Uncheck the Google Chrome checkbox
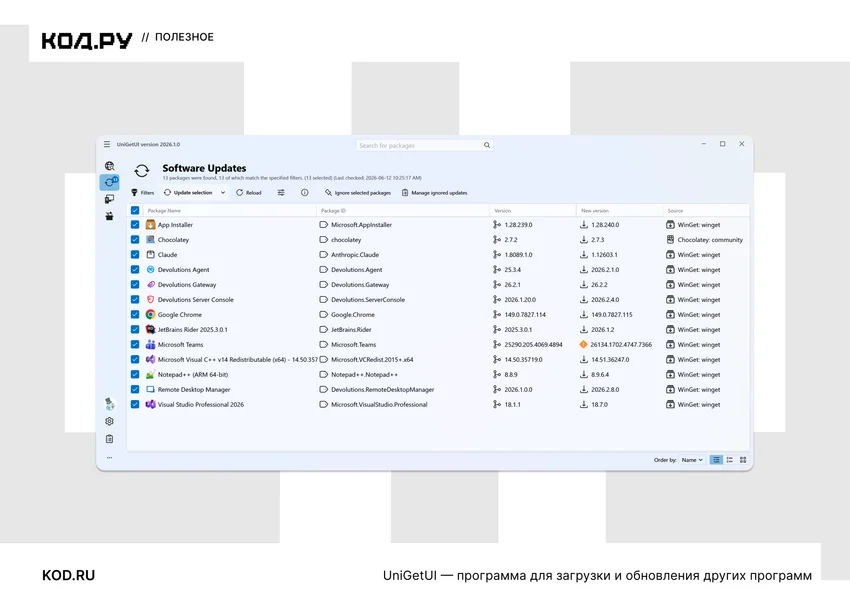The width and height of the screenshot is (850, 605). point(135,314)
